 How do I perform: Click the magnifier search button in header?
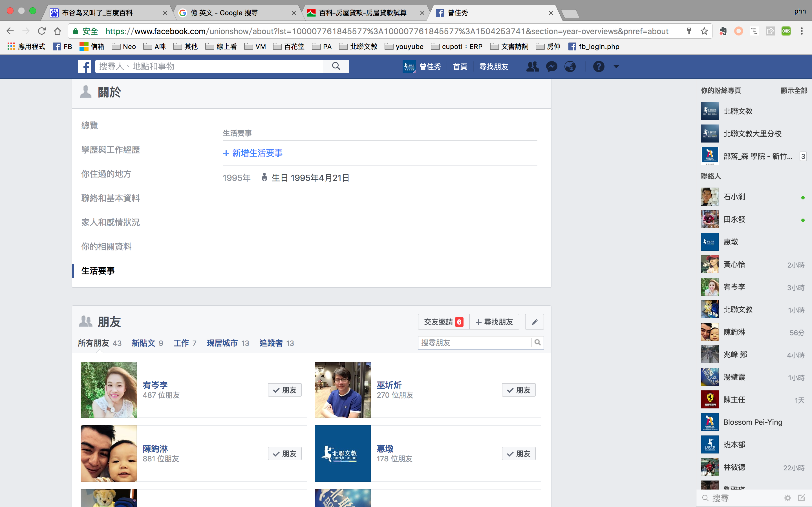click(x=336, y=66)
